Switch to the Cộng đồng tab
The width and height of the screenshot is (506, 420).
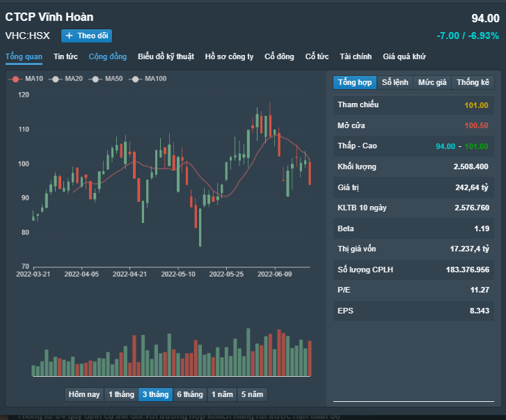[x=107, y=56]
